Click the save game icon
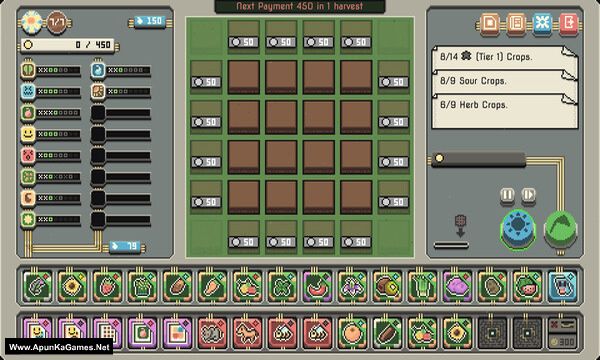 (490, 24)
